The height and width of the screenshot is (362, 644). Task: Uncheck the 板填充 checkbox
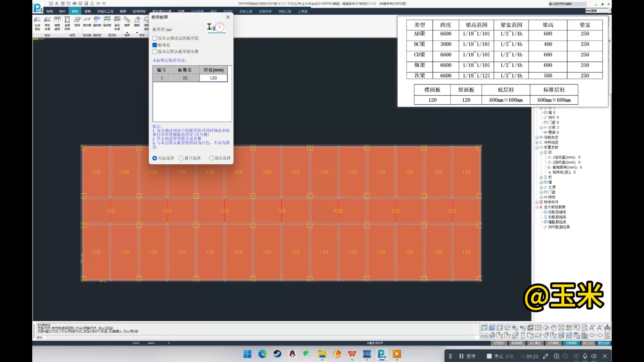(x=155, y=45)
